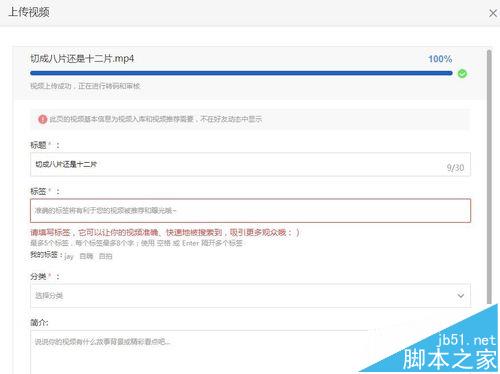The image size is (500, 374).
Task: Click the chevron arrow of category dropdown
Action: click(x=461, y=296)
